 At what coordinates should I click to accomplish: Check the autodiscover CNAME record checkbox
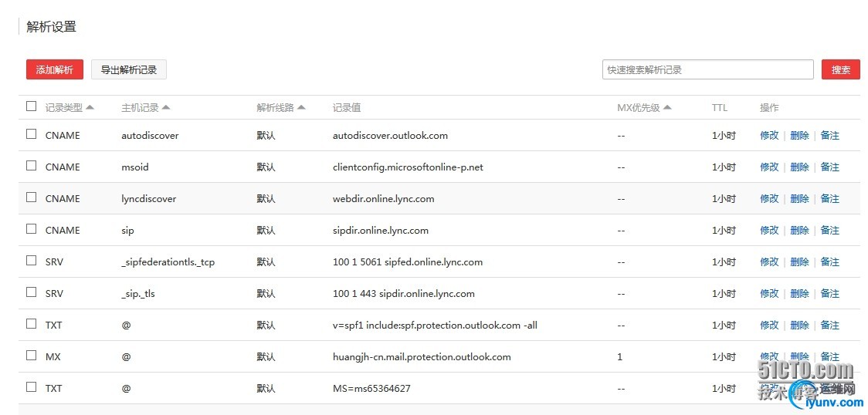(31, 134)
